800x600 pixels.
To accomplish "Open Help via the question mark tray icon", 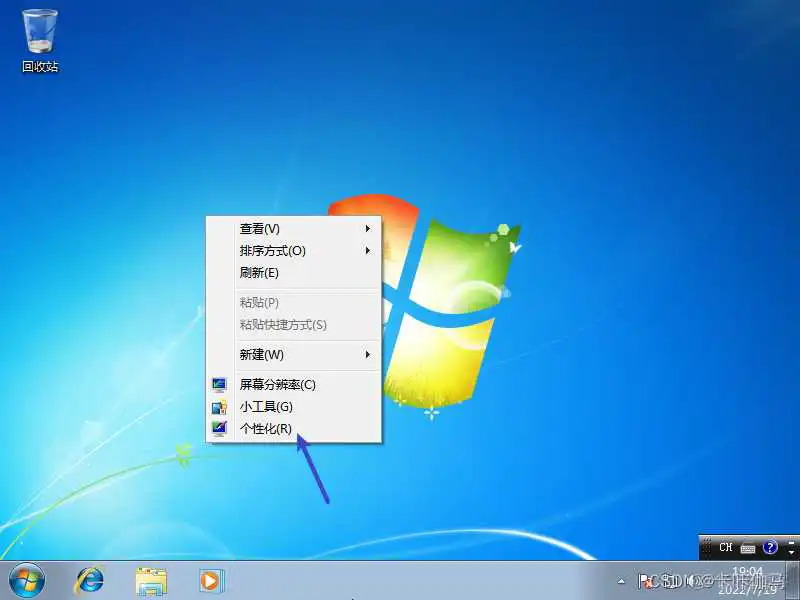I will tap(768, 548).
